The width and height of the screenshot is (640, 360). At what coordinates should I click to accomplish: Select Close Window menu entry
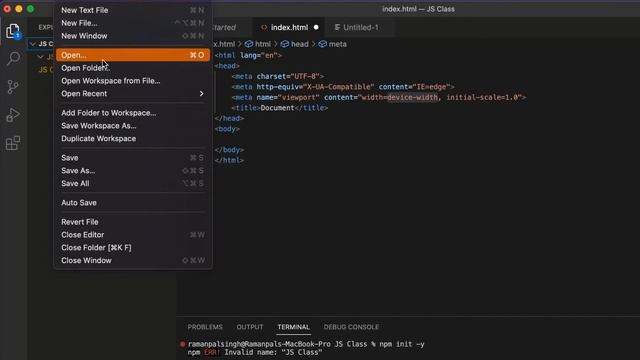[133, 260]
